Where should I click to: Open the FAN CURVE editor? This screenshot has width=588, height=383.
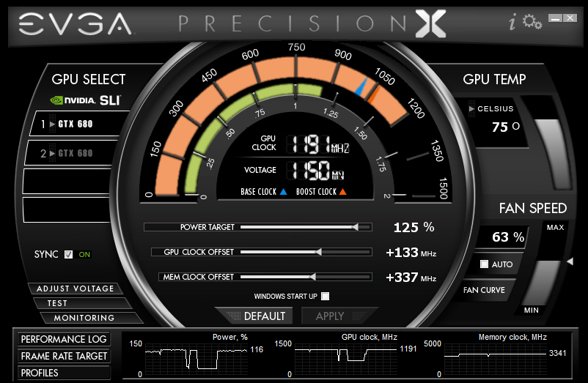485,290
